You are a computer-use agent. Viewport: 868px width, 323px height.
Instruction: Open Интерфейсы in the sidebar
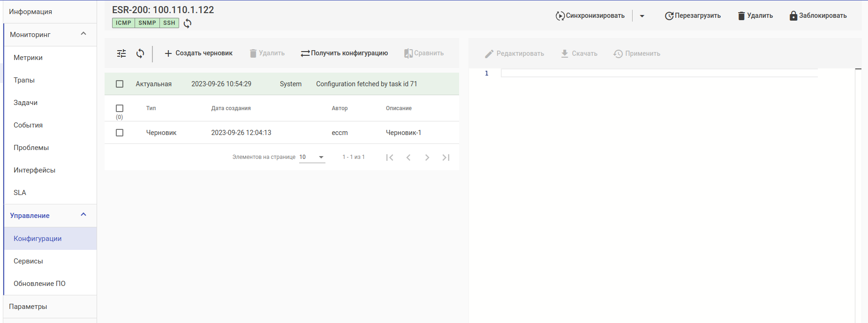50,170
